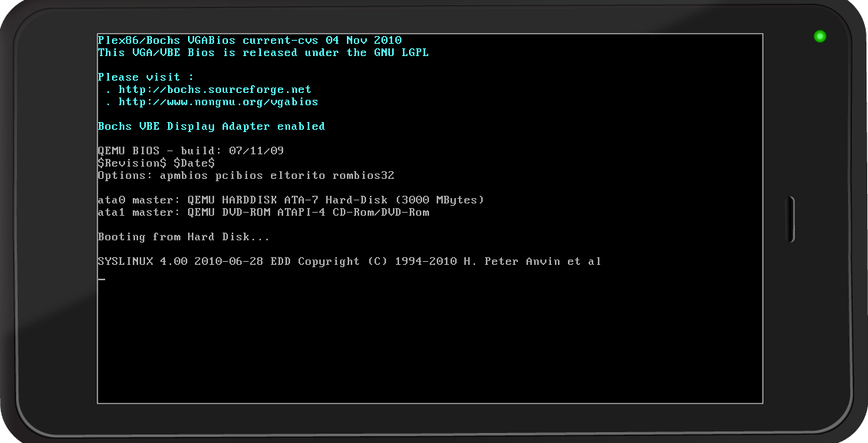This screenshot has width=868, height=443.
Task: Click the 'Options: apmbios pcibios' line
Action: coord(246,176)
